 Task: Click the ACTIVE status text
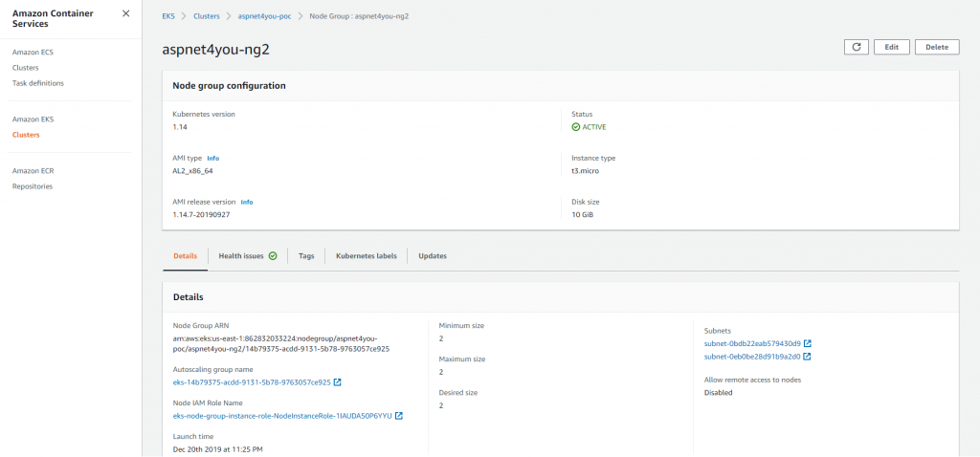coord(594,127)
